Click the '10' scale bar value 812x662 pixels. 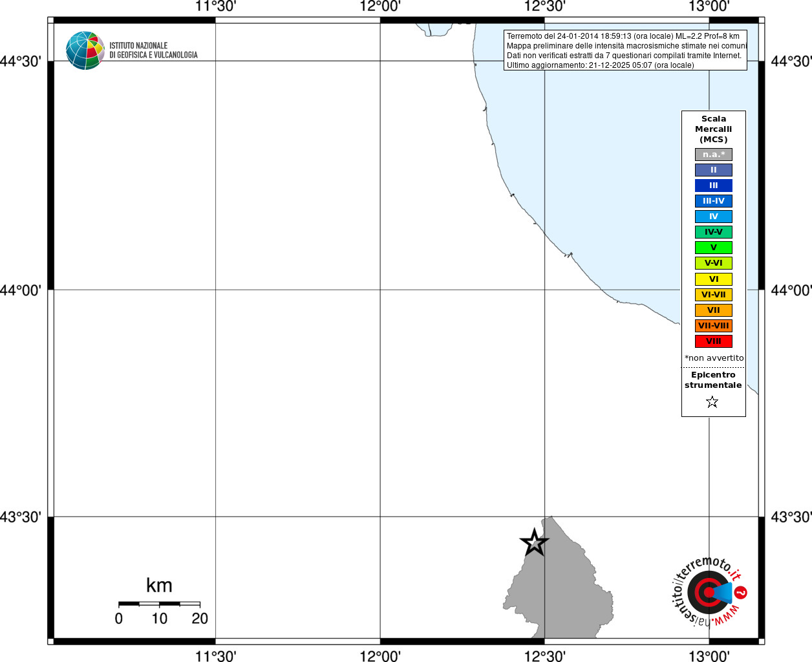(159, 619)
